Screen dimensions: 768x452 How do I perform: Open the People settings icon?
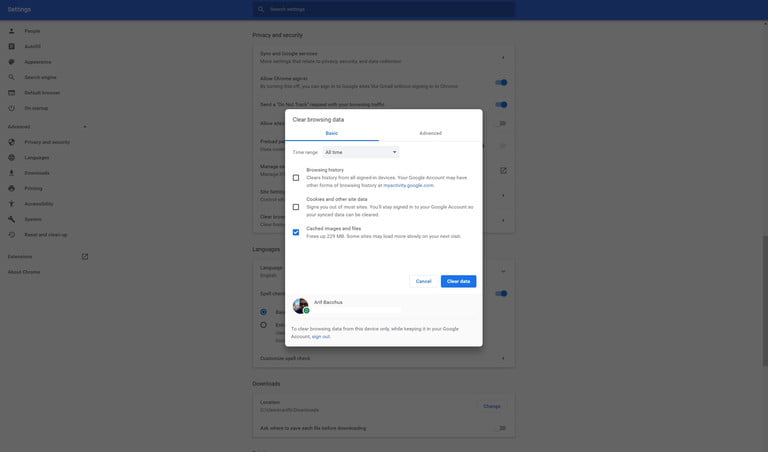pyautogui.click(x=11, y=31)
